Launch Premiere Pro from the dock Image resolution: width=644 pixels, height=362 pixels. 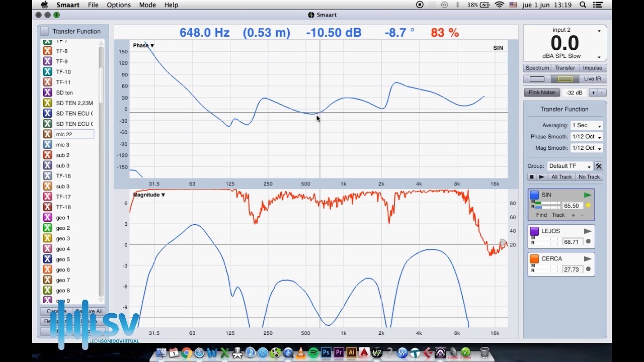pyautogui.click(x=339, y=353)
